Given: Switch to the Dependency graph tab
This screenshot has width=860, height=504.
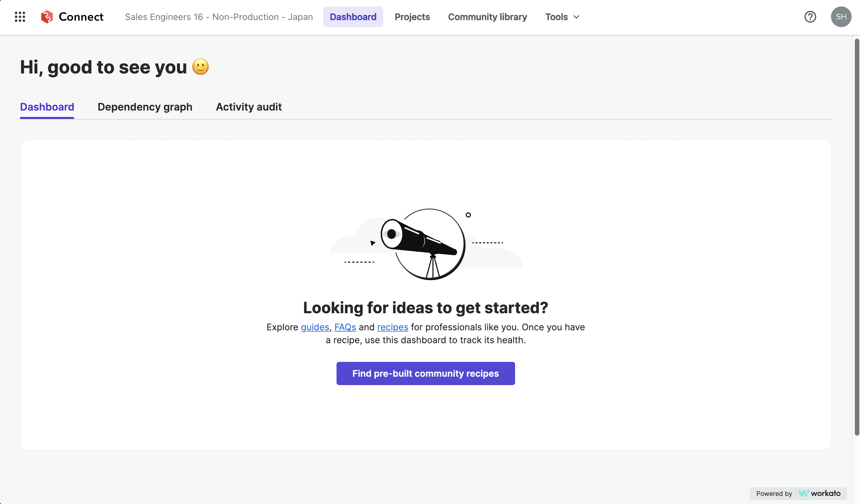Looking at the screenshot, I should (x=145, y=106).
